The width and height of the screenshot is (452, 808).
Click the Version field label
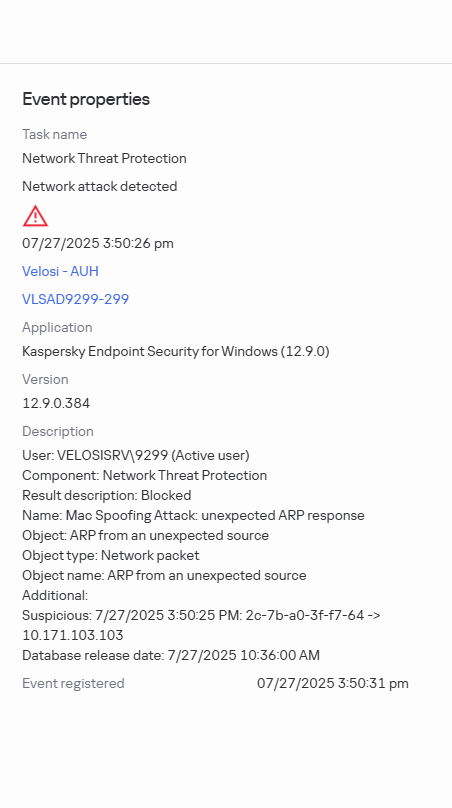tap(45, 379)
